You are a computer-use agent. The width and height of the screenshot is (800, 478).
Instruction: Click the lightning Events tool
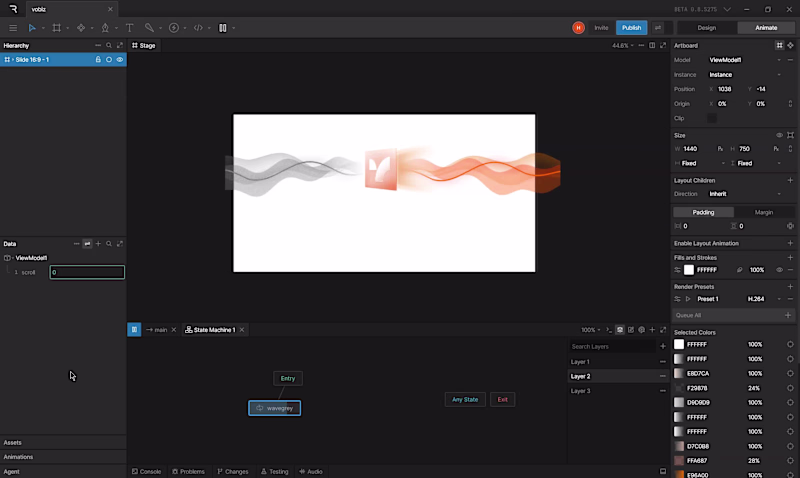point(174,28)
